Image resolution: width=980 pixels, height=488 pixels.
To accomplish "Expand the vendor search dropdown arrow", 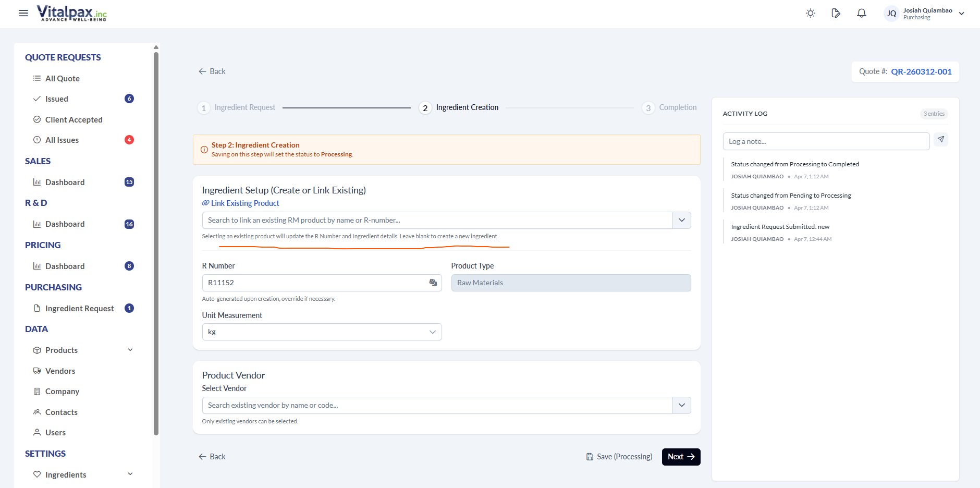I will click(x=681, y=405).
